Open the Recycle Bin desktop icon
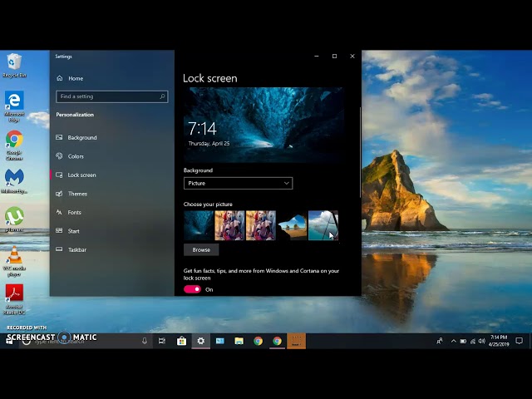This screenshot has height=399, width=532. [14, 66]
